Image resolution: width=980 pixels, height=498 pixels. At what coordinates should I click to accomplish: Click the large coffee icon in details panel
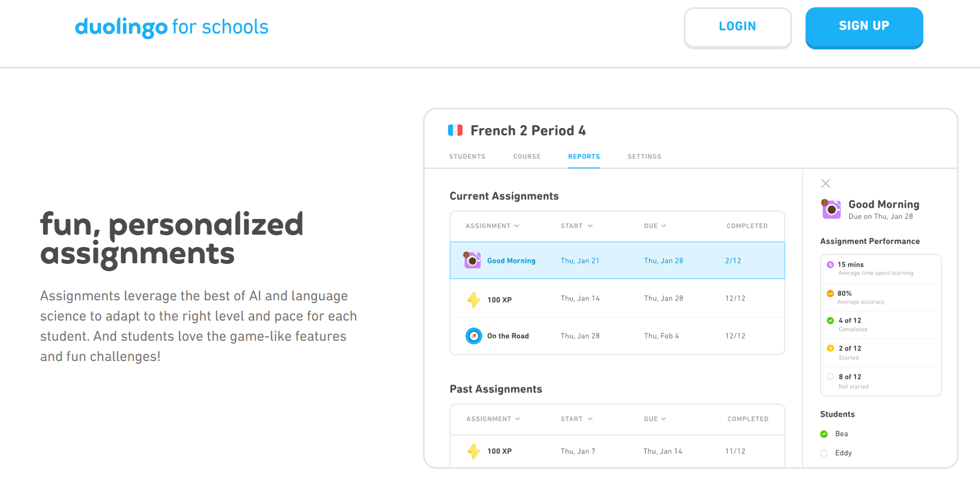[831, 209]
